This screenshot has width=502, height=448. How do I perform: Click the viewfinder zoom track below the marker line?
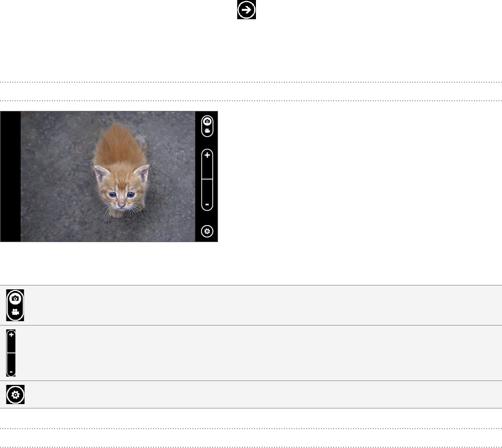[207, 191]
